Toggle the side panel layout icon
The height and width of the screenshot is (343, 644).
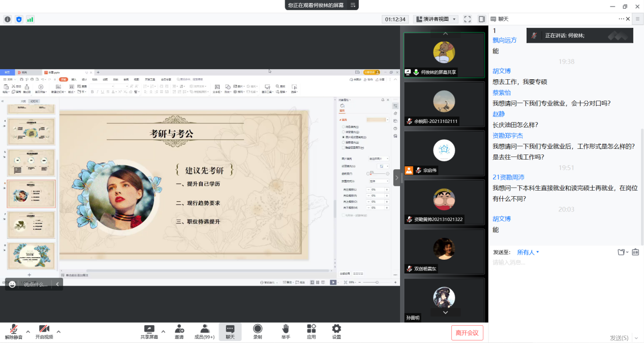click(481, 19)
